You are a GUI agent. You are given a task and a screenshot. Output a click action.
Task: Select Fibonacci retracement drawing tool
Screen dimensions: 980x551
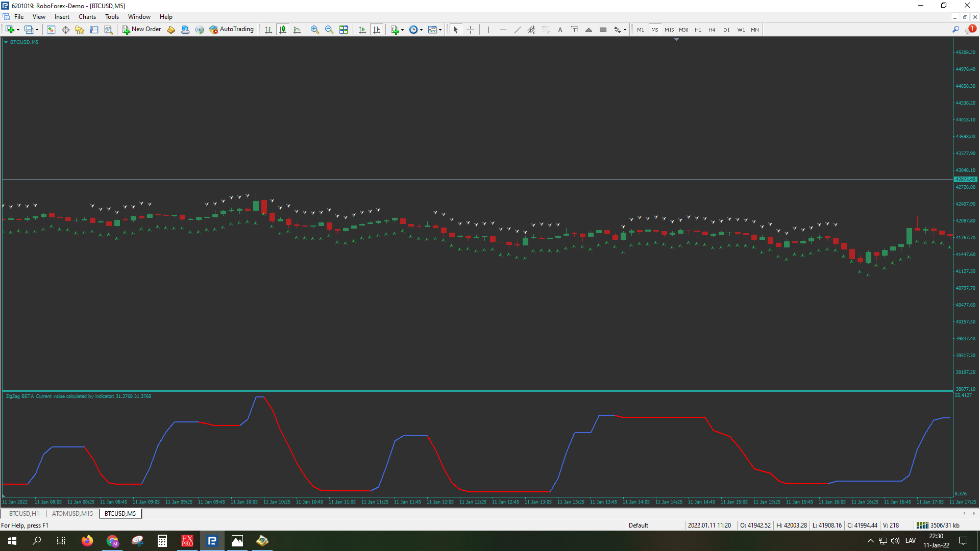(546, 30)
